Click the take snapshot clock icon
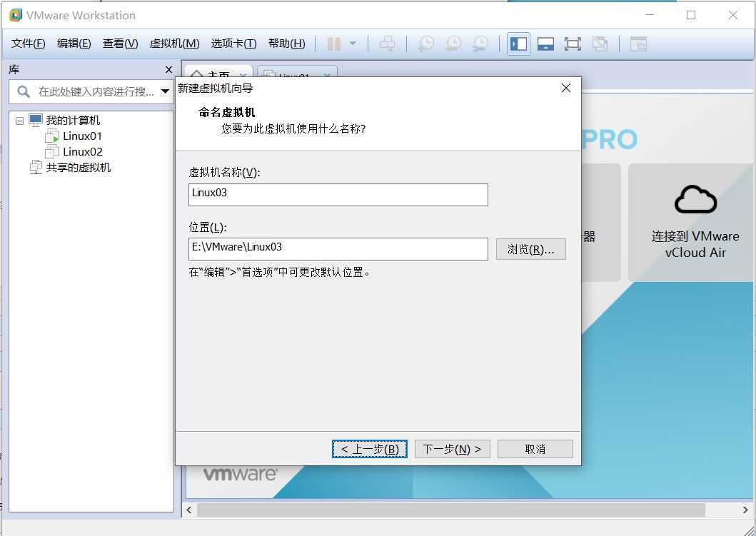This screenshot has width=756, height=536. click(425, 44)
